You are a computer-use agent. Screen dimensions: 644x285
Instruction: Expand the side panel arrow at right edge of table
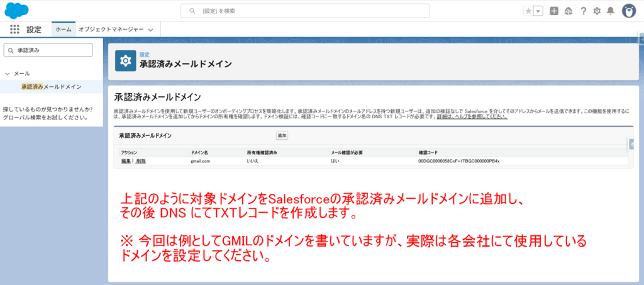click(631, 145)
